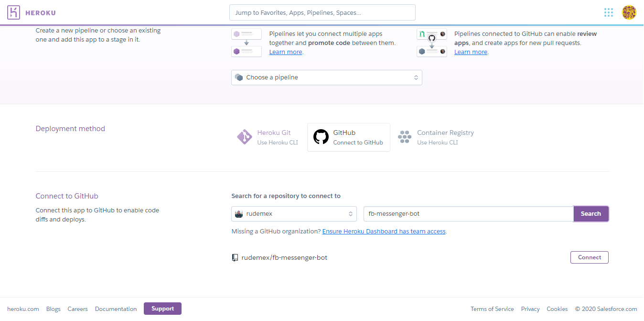This screenshot has height=321, width=644.
Task: Connect the rudemex/fb-messenger-bot repository
Action: pos(590,257)
